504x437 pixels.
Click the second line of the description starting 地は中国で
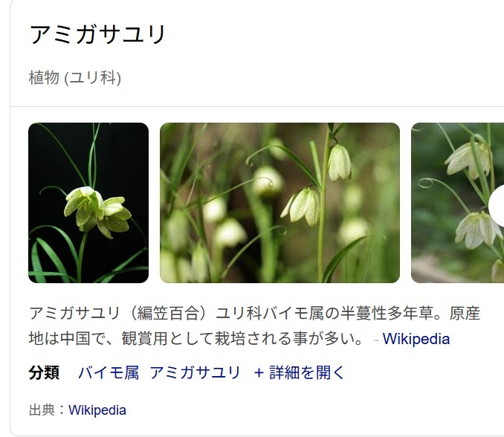[196, 339]
